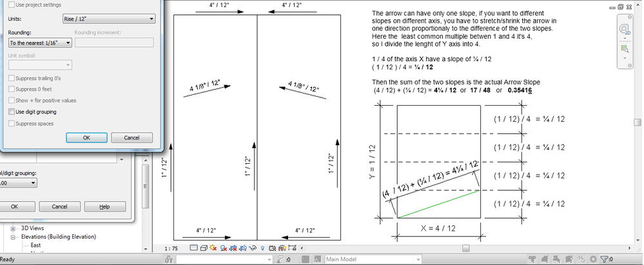Click the Project Browser scroll-down arrow
Screen dimensions: 644x265
coord(145,249)
